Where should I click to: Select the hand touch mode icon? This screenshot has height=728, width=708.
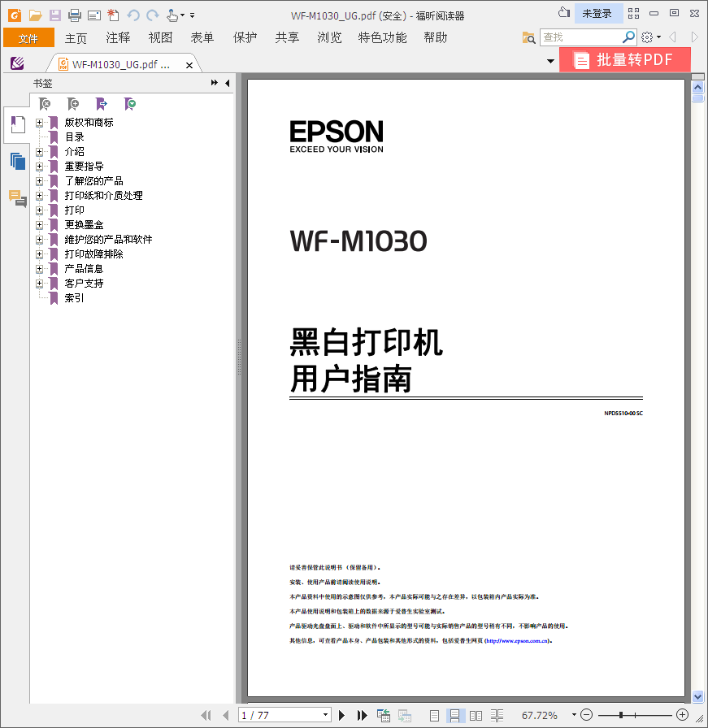tap(172, 15)
